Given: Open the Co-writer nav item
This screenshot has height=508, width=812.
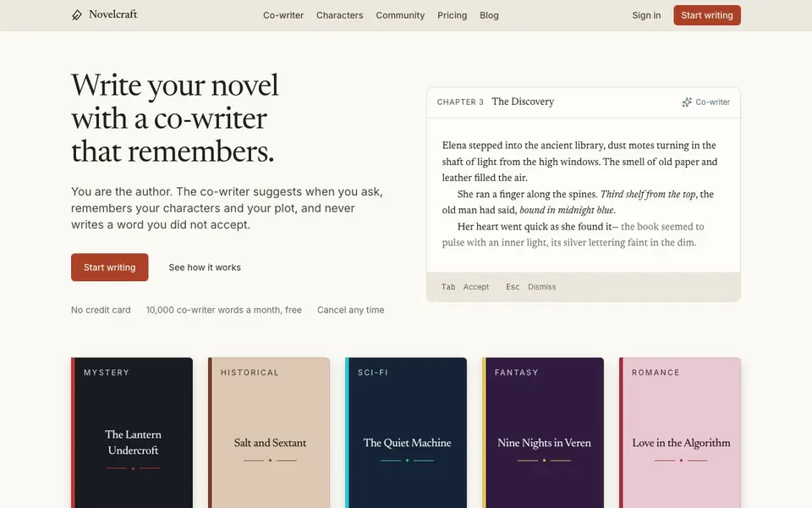Looking at the screenshot, I should [x=283, y=15].
